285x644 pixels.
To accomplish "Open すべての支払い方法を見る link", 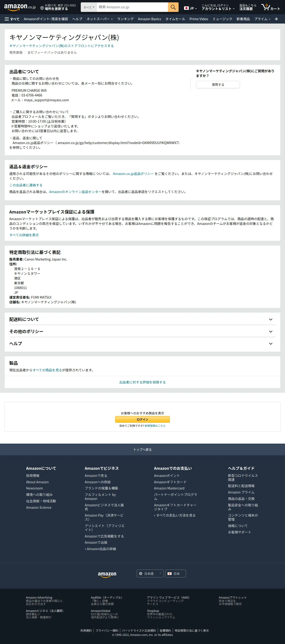I will click(175, 515).
